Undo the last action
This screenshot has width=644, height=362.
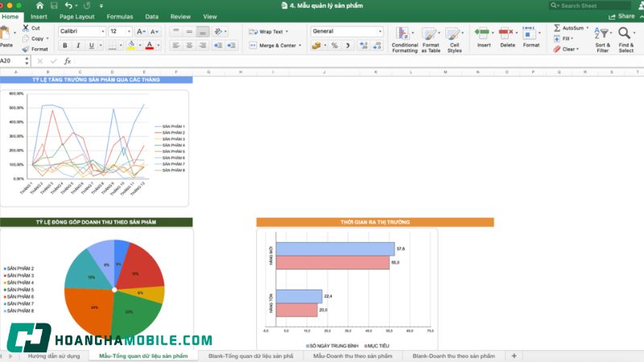[x=68, y=6]
